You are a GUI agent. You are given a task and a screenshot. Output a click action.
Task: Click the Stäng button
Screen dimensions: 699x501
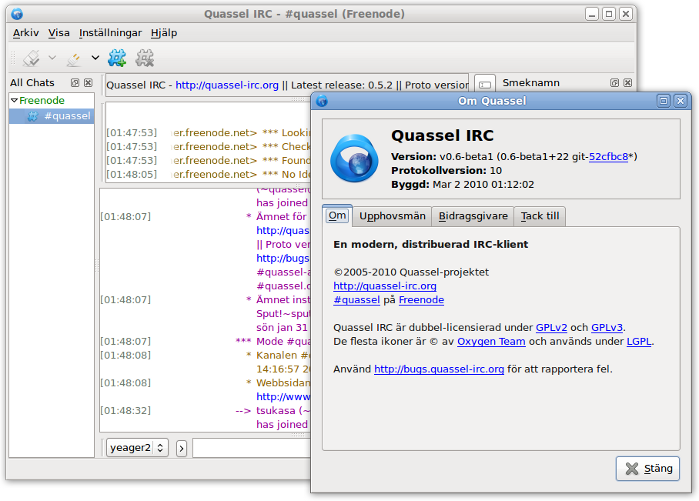pyautogui.click(x=648, y=468)
